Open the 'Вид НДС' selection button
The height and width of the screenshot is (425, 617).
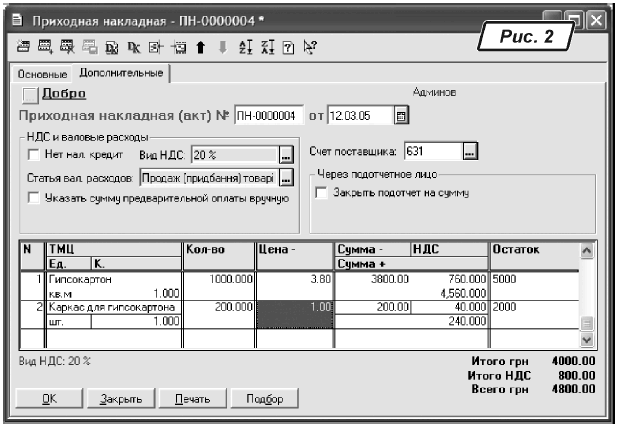click(286, 155)
